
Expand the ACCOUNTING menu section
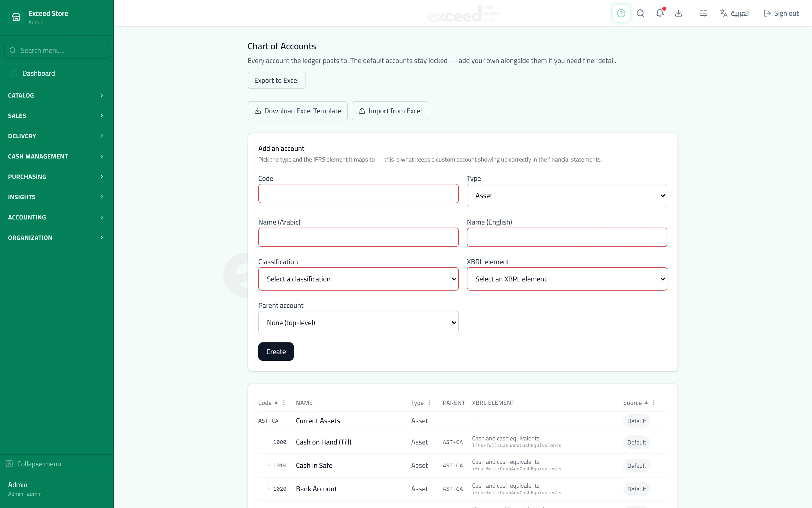56,217
